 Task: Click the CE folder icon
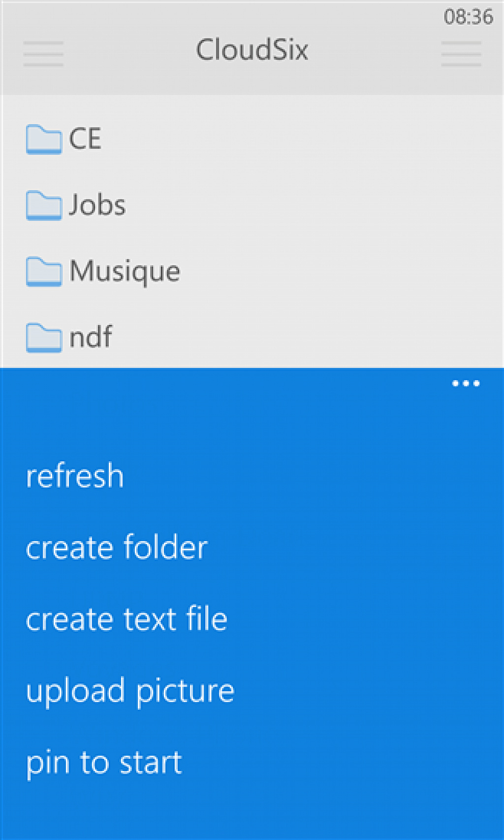point(44,139)
